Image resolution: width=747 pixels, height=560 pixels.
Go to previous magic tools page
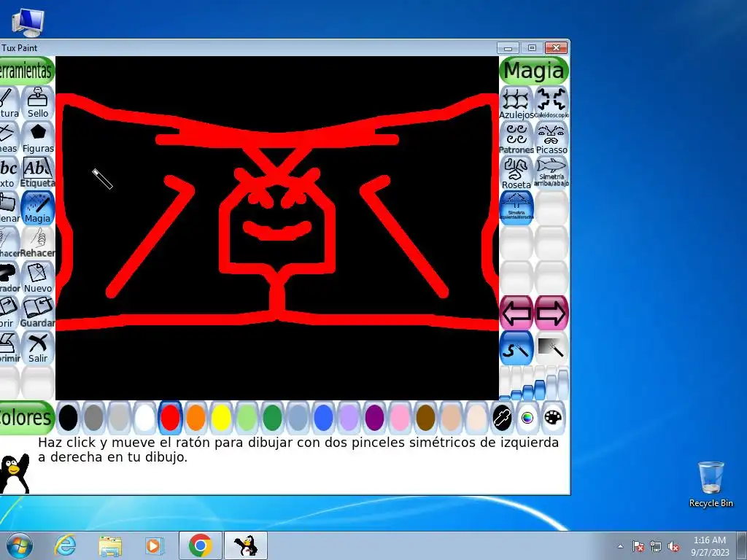coord(516,313)
